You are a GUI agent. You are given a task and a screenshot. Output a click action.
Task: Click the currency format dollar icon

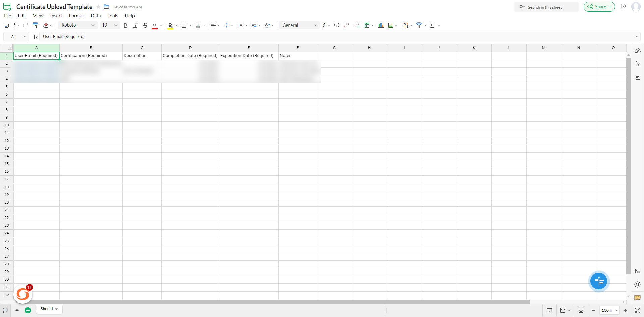click(324, 25)
